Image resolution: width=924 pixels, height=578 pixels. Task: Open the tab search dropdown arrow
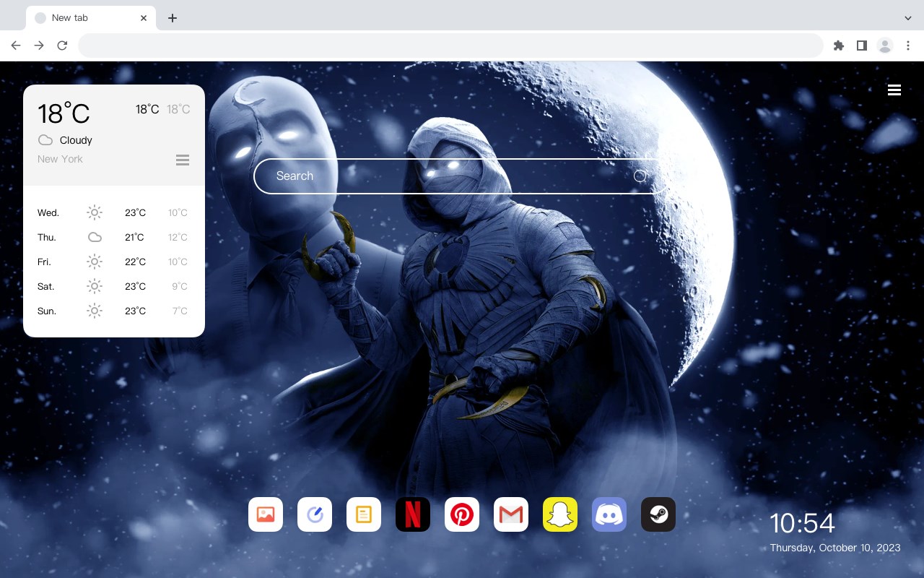908,18
